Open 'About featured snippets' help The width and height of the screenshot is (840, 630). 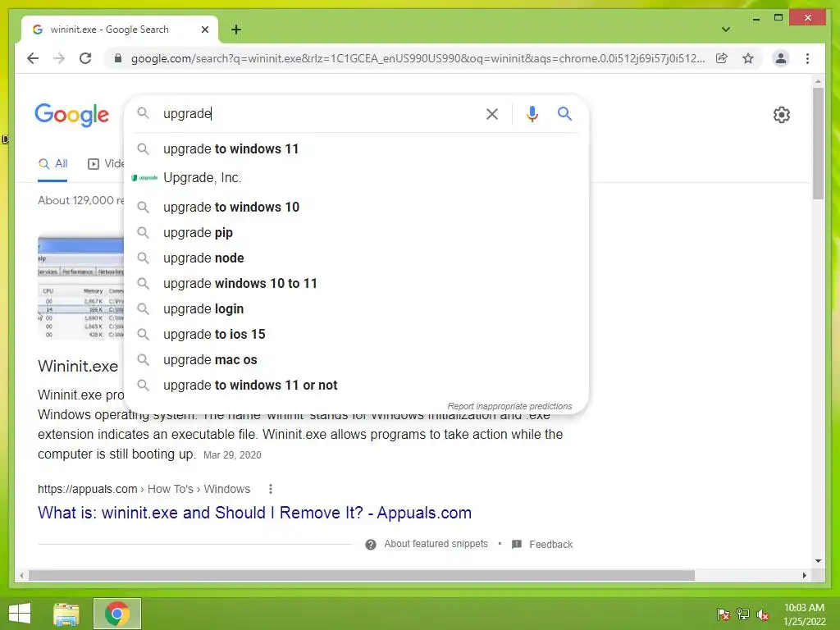click(x=436, y=544)
